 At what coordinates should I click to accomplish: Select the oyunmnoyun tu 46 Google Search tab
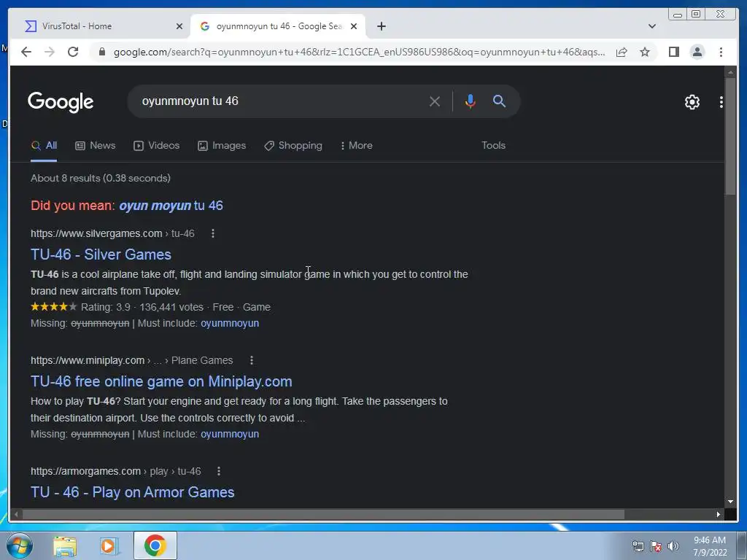pos(278,26)
